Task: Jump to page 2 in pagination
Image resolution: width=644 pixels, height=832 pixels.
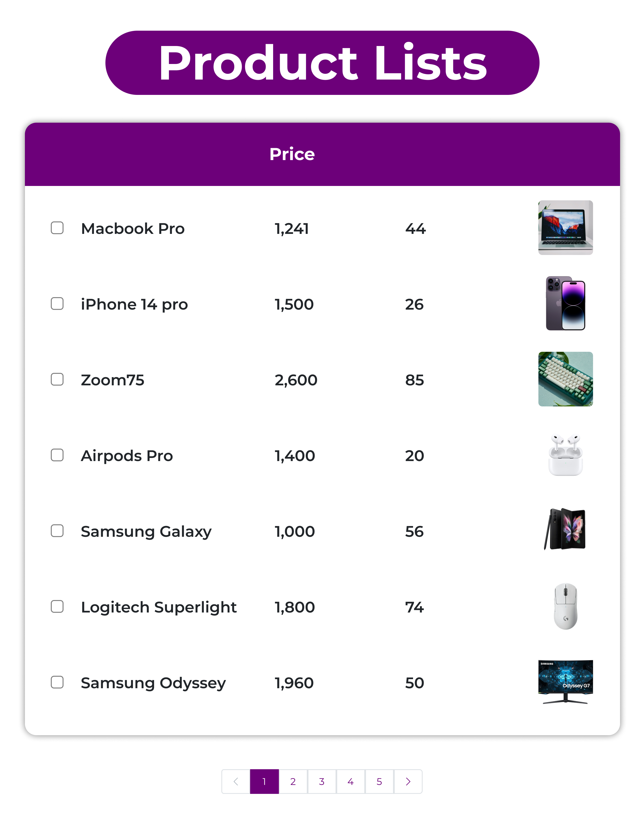Action: (293, 782)
